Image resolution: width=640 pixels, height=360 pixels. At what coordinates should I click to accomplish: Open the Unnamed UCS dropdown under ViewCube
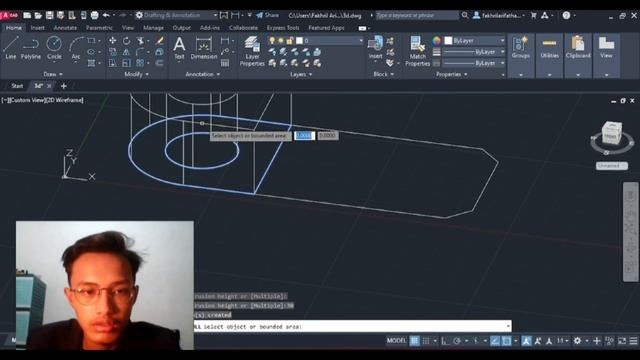click(x=611, y=166)
